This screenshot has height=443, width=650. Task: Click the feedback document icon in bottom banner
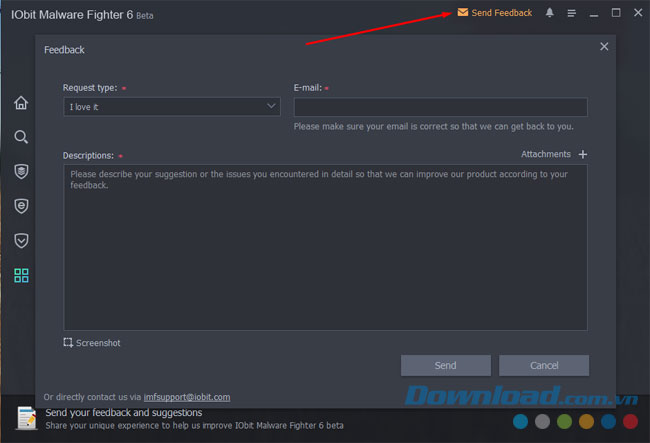(x=27, y=418)
